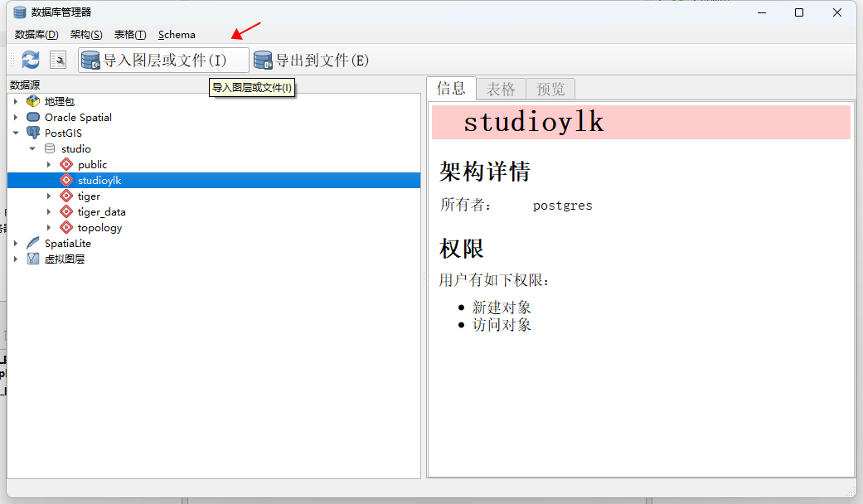Switch to the 信息 tab
Screen dimensions: 863x504
[451, 88]
